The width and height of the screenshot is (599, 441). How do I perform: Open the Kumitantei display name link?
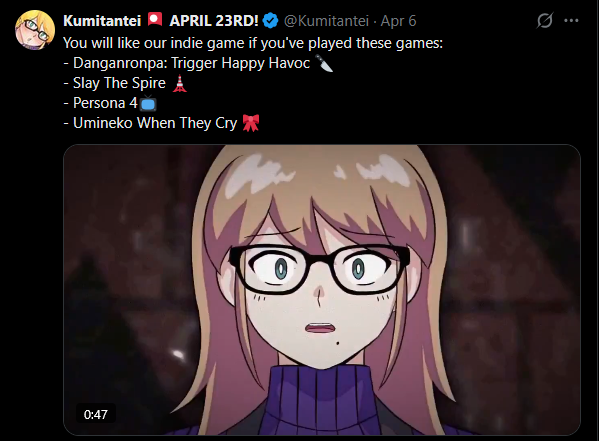[x=102, y=21]
